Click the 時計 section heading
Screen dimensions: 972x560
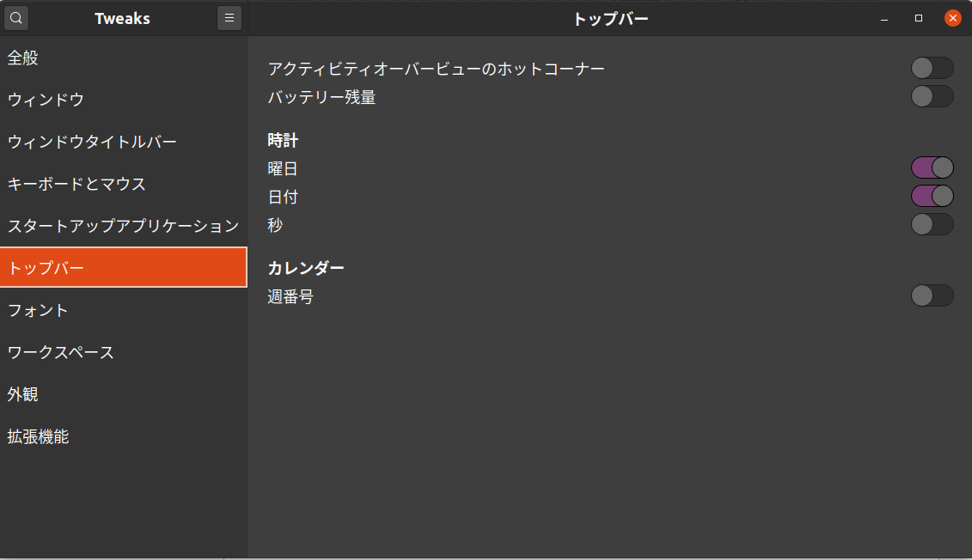click(283, 141)
